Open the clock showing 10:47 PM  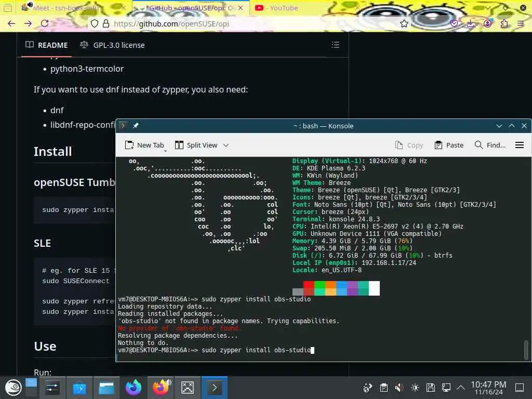coord(488,388)
